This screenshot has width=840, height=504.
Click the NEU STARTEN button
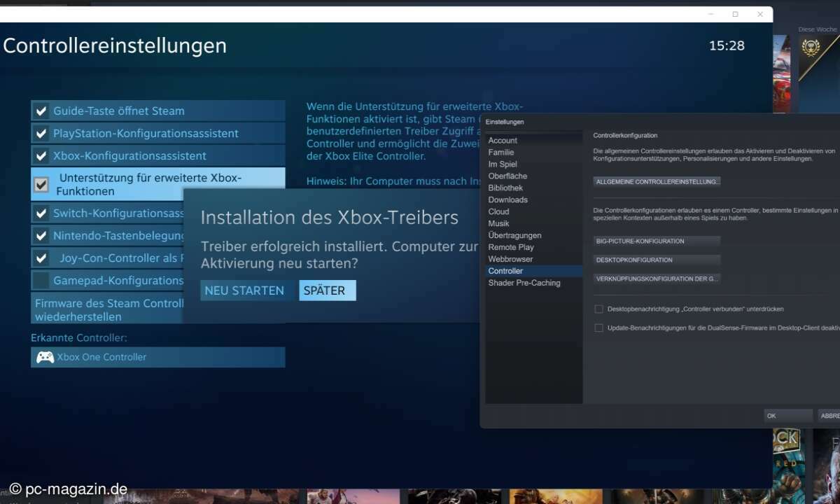coord(244,290)
